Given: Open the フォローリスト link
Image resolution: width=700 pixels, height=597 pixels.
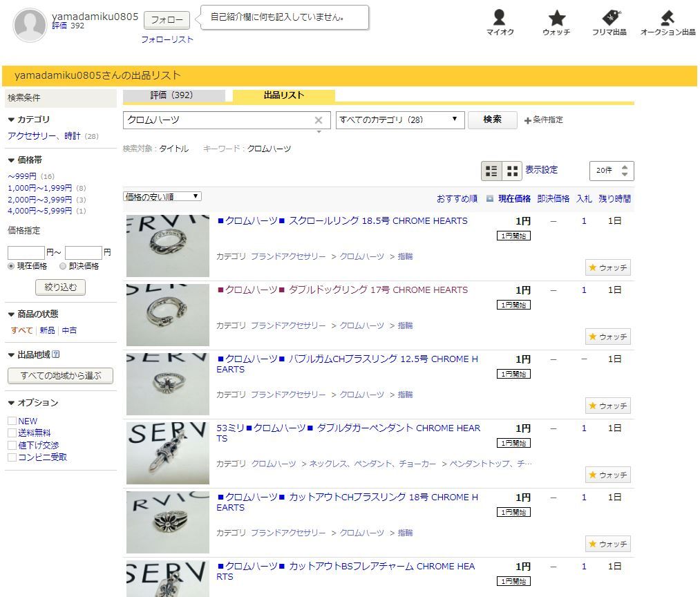Looking at the screenshot, I should (x=167, y=40).
